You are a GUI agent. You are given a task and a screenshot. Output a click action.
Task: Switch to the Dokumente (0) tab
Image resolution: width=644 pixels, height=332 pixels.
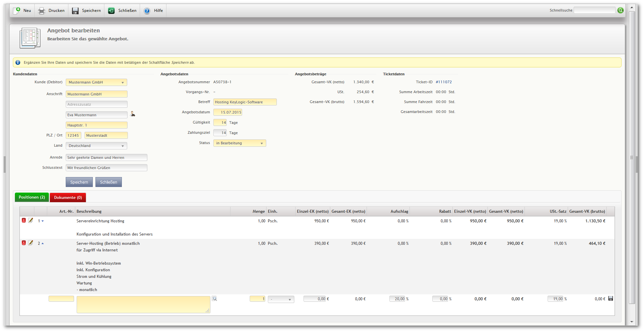pos(68,198)
